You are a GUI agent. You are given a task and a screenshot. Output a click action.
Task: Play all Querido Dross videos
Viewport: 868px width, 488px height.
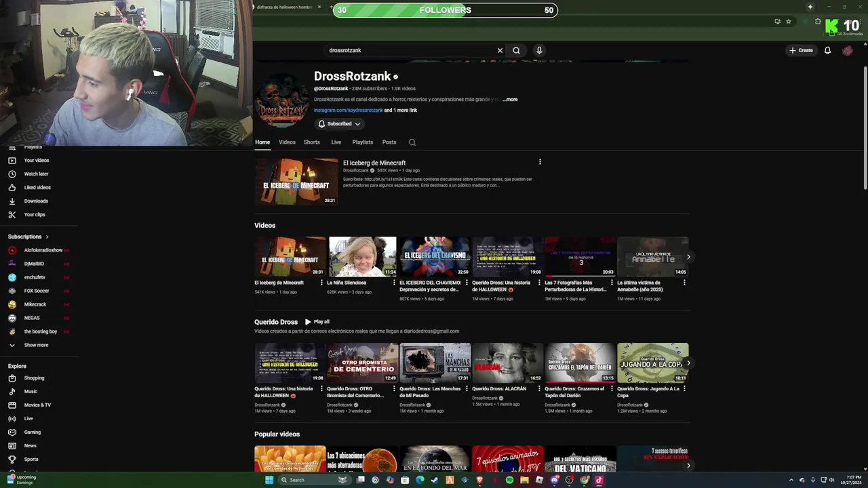pyautogui.click(x=317, y=322)
